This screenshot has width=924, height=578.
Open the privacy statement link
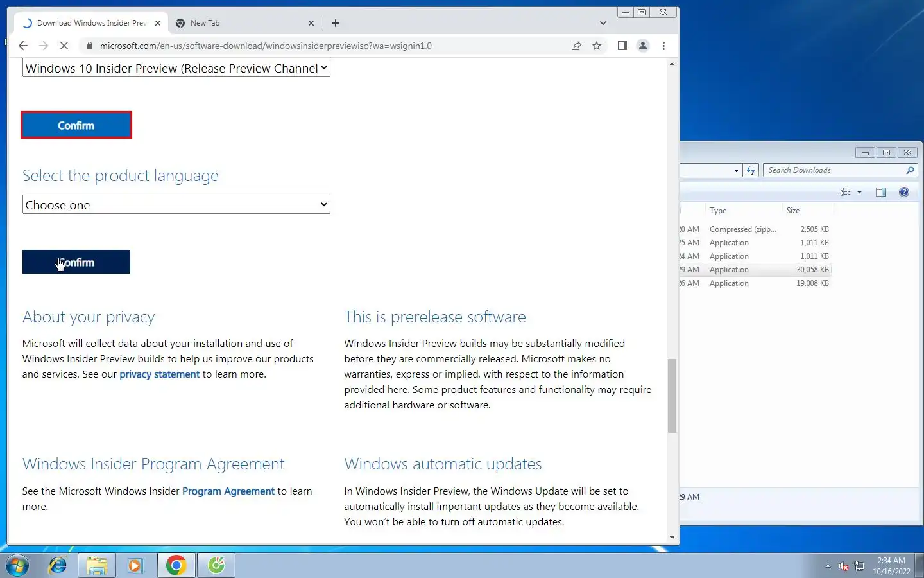pos(160,374)
